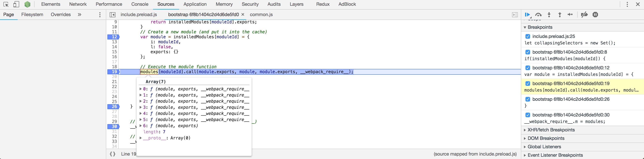
Task: Hide the debugger sidebar toggle icon
Action: (x=515, y=15)
